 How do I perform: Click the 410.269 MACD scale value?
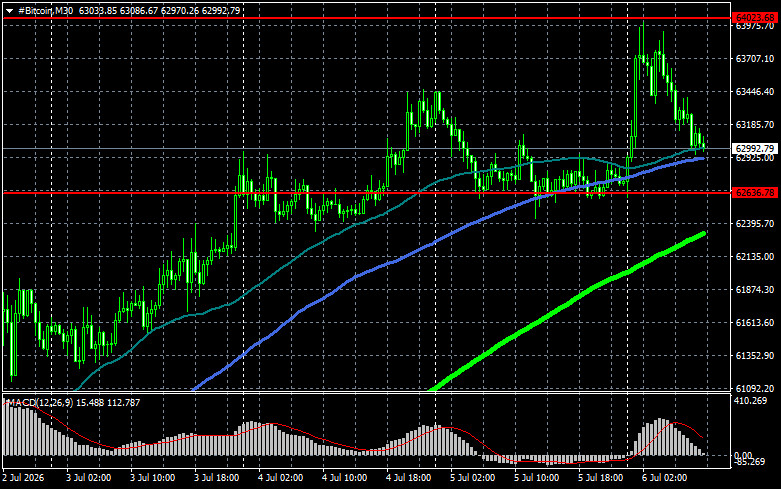(x=751, y=401)
